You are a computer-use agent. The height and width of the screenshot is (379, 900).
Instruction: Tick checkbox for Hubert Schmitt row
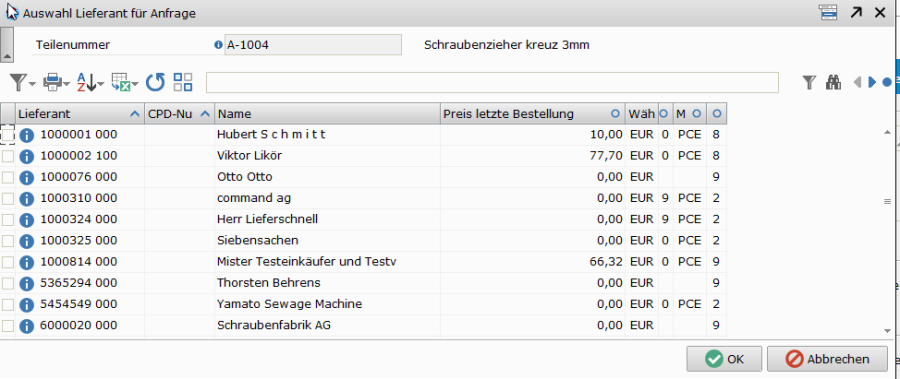coord(7,135)
